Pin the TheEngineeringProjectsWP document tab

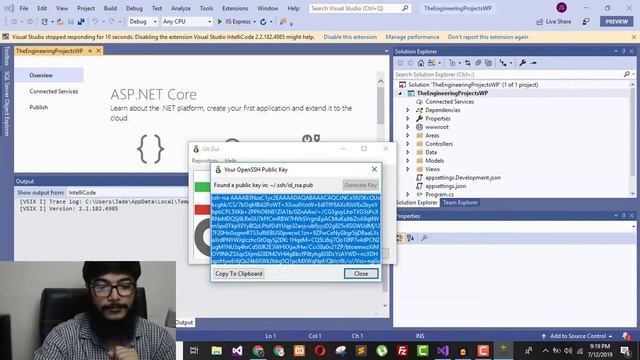click(x=90, y=51)
